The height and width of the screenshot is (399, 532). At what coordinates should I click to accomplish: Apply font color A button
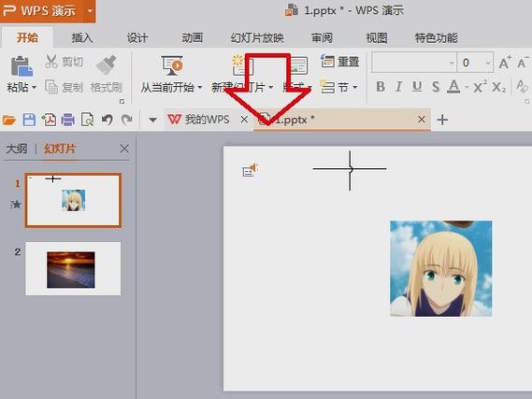tap(453, 87)
